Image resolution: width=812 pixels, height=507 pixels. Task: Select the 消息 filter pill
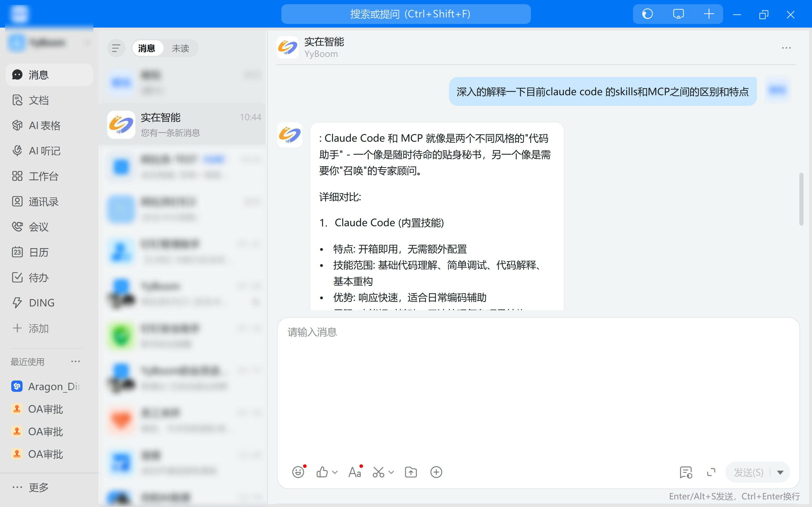(147, 48)
